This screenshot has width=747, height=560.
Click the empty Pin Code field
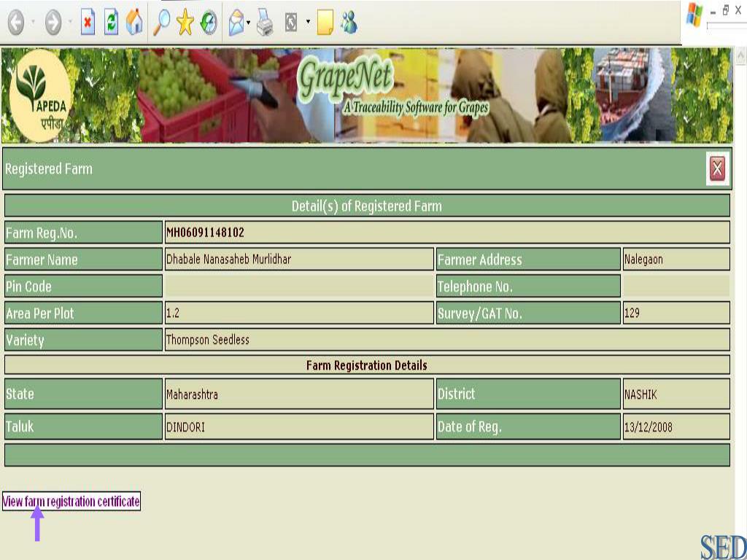point(298,286)
